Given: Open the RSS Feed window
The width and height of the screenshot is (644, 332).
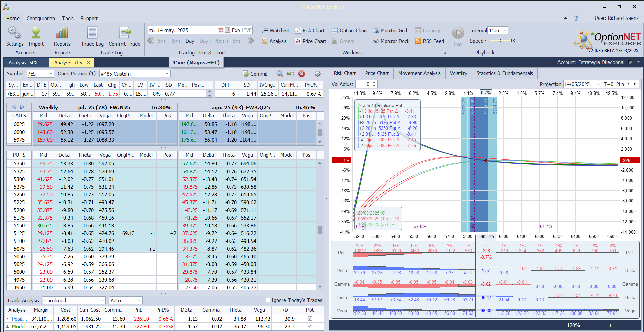Looking at the screenshot, I should click(x=430, y=41).
